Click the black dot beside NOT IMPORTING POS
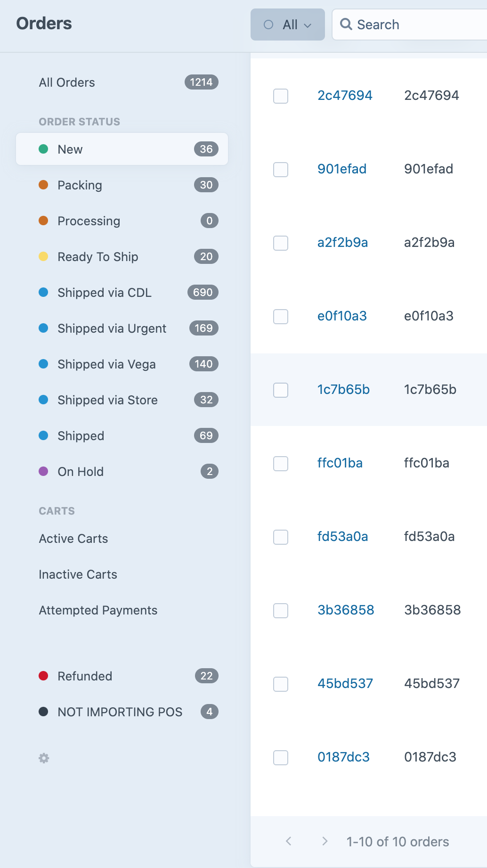Screen dimensions: 487x868 tap(44, 712)
